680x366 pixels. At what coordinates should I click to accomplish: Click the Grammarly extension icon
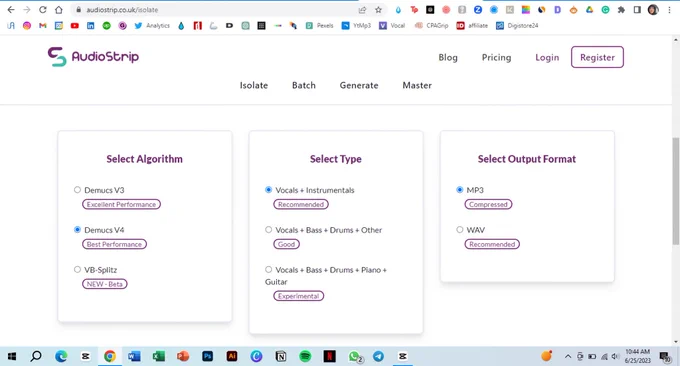point(605,10)
